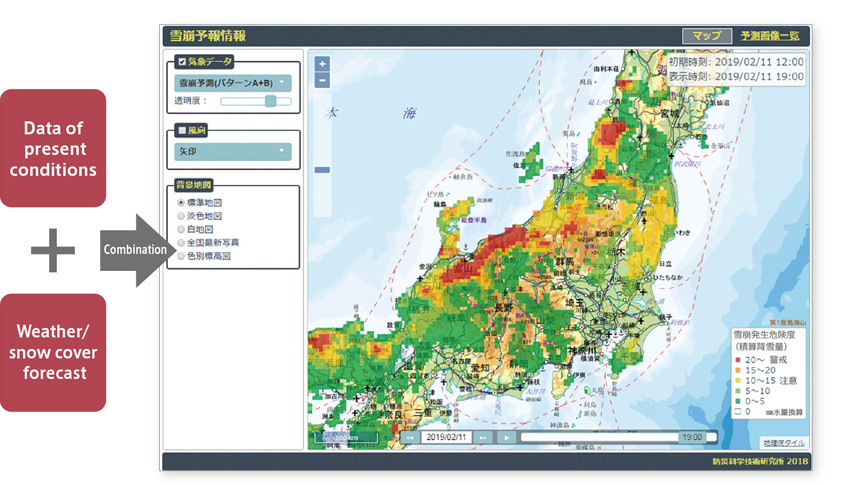Click the 2019/02/11 date field
Image resolution: width=849 pixels, height=485 pixels.
coord(445,437)
